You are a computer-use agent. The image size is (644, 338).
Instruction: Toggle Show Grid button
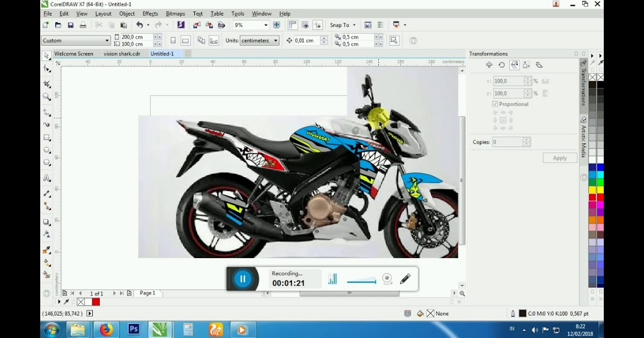pos(305,25)
